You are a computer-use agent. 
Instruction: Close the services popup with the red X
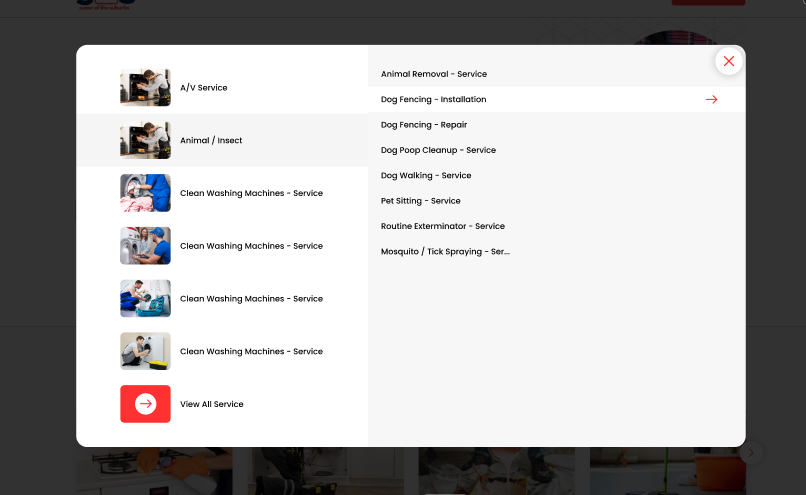(728, 61)
